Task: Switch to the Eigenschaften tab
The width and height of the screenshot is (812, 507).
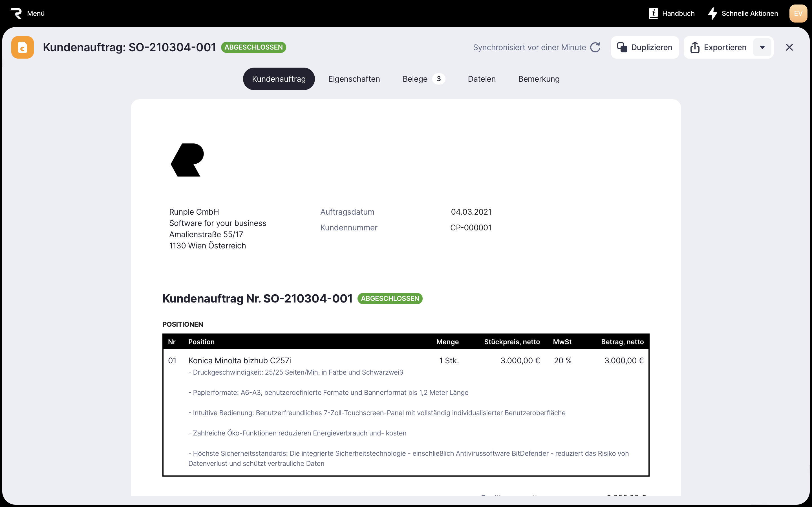Action: coord(354,79)
